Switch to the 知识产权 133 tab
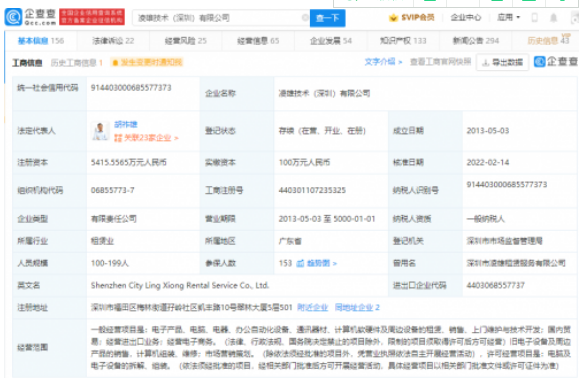Image resolution: width=587 pixels, height=392 pixels. [x=403, y=41]
